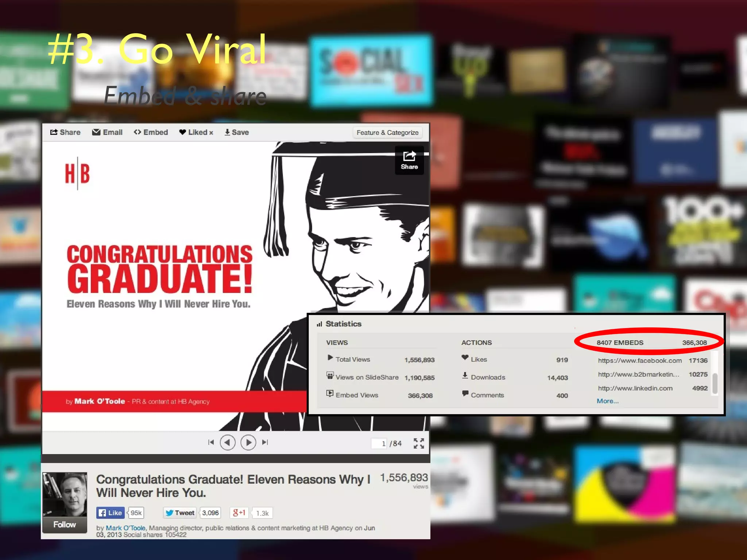Open the b2bmarketin... embed link
747x560 pixels.
click(638, 374)
